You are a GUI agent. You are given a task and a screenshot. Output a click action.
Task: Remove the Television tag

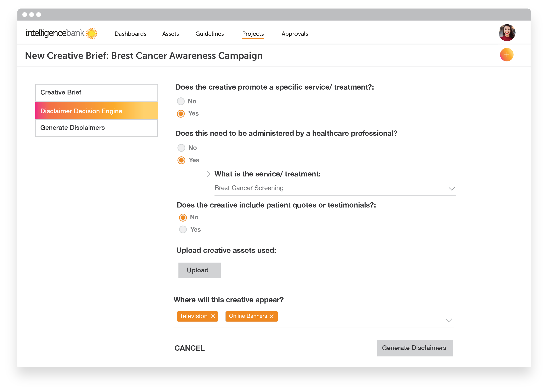213,316
